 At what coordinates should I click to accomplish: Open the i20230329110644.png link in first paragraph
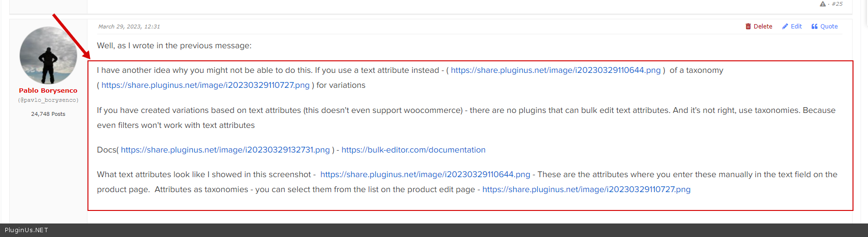555,70
